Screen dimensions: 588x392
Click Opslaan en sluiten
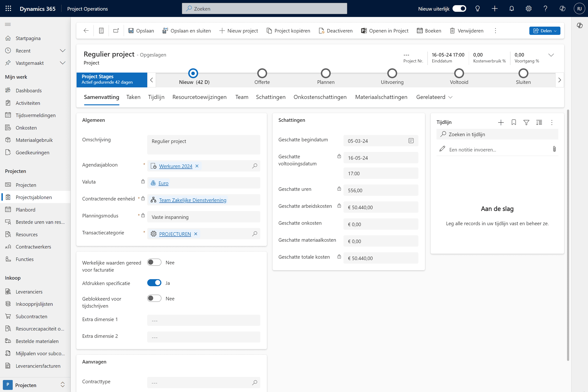click(x=187, y=30)
